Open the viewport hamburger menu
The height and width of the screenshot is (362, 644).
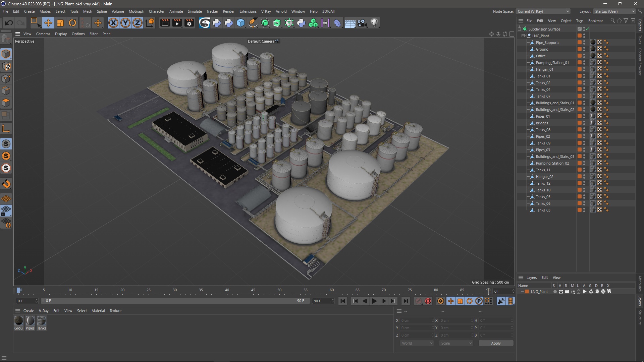click(x=18, y=34)
